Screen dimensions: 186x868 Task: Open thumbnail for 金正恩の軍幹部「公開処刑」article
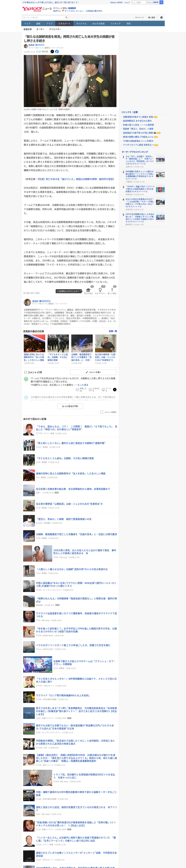[x=105, y=343]
